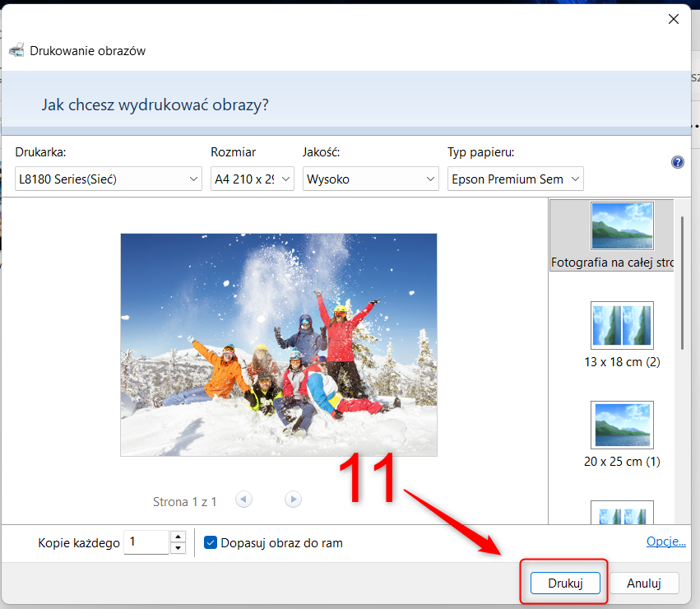Increase copies count with up arrow
700x609 pixels.
coord(178,537)
